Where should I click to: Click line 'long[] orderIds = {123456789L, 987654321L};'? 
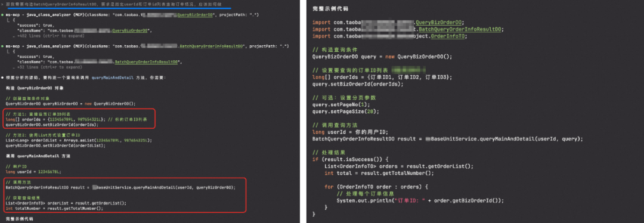coord(55,119)
